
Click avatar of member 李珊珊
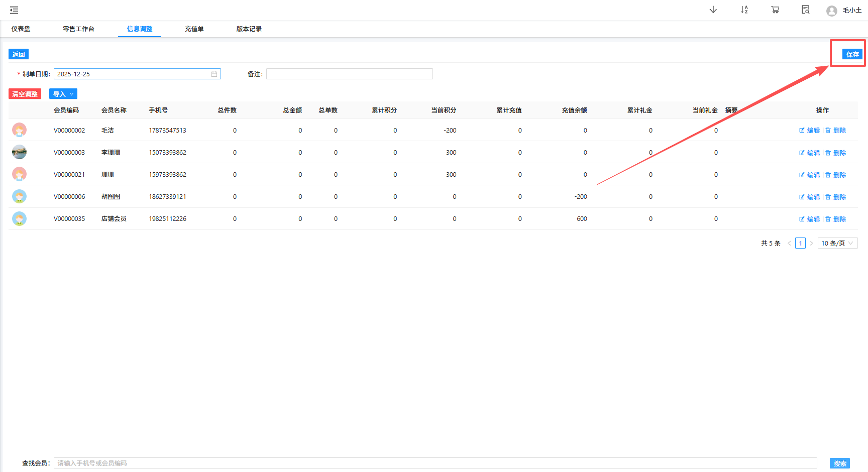[19, 152]
